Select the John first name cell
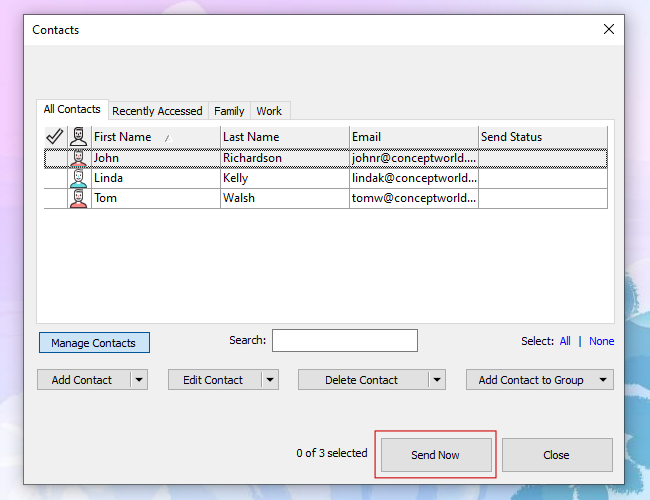Screen dimensions: 650x500 (x=156, y=158)
